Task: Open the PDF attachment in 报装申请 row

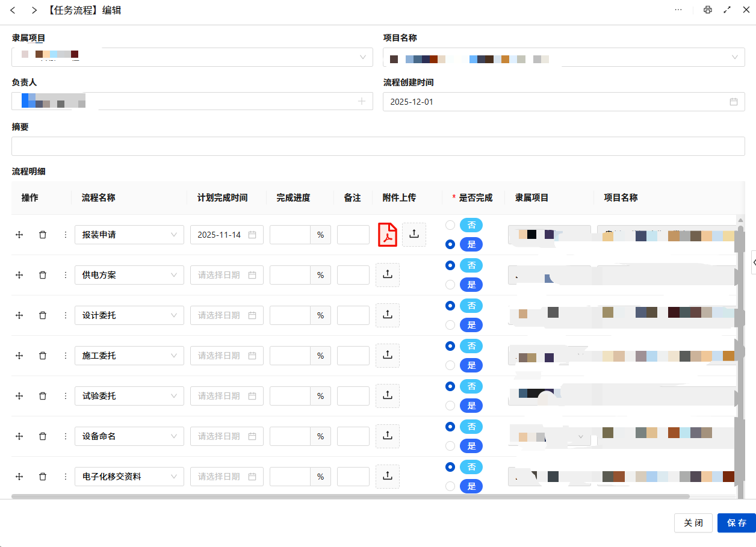Action: pos(387,235)
